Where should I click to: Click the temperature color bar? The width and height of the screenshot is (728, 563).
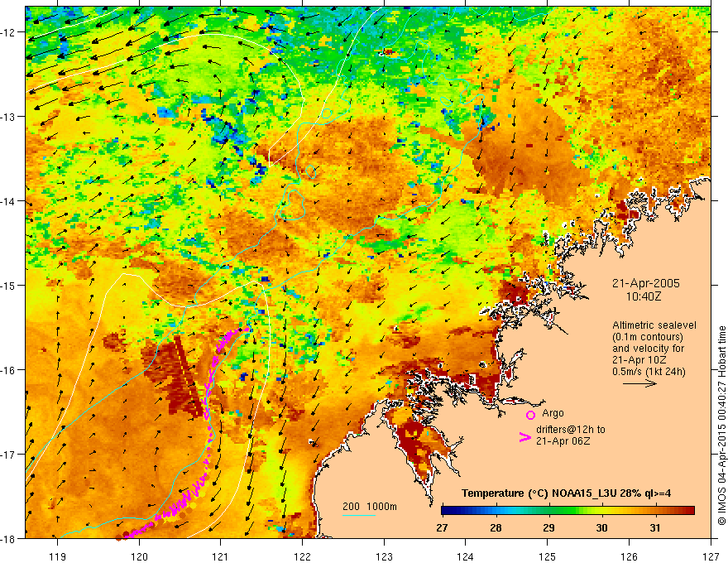[568, 511]
